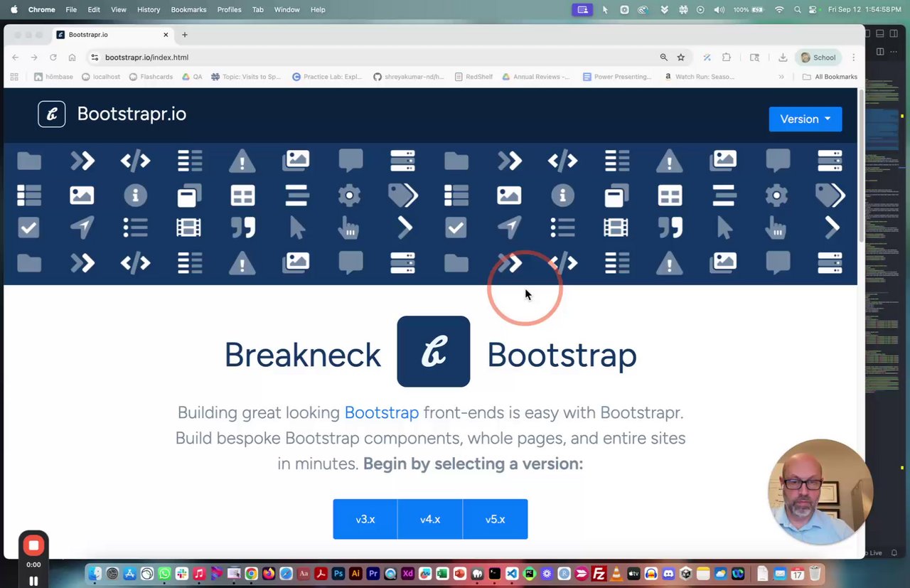Open Photoshop from the Dock
Image resolution: width=910 pixels, height=588 pixels.
(338, 573)
